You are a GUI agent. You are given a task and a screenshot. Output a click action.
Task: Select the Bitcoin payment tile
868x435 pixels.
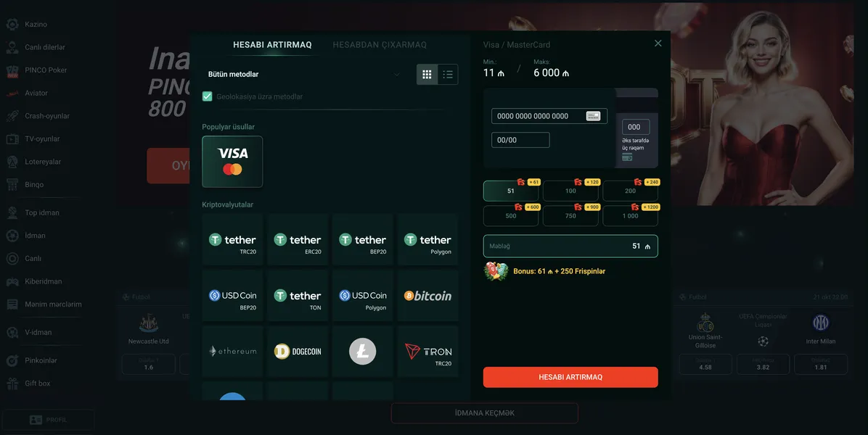point(428,296)
